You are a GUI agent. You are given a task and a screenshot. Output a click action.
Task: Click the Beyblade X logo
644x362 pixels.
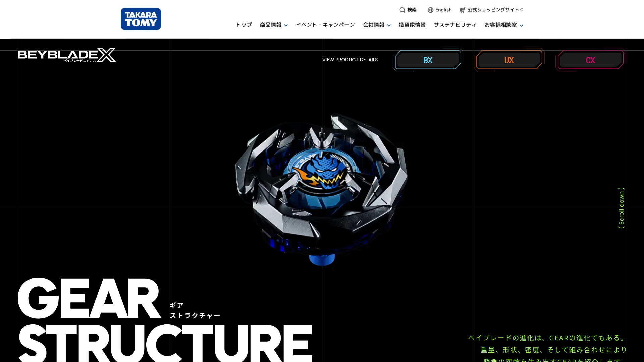67,55
